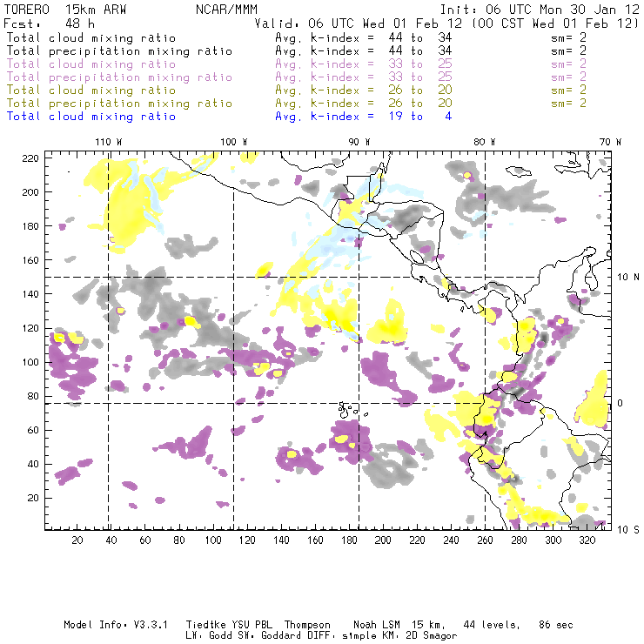Click the "180" tick on the horizontal axis

coord(349,540)
